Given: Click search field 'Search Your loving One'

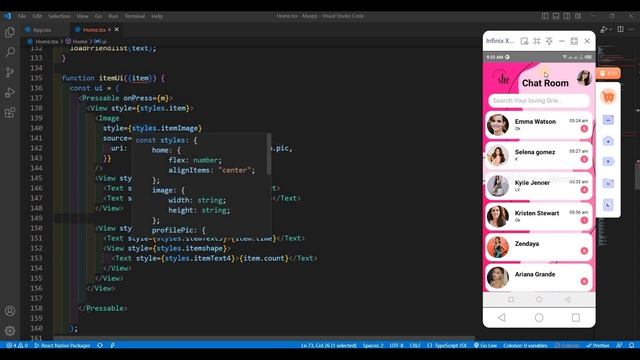Looking at the screenshot, I should coord(539,100).
